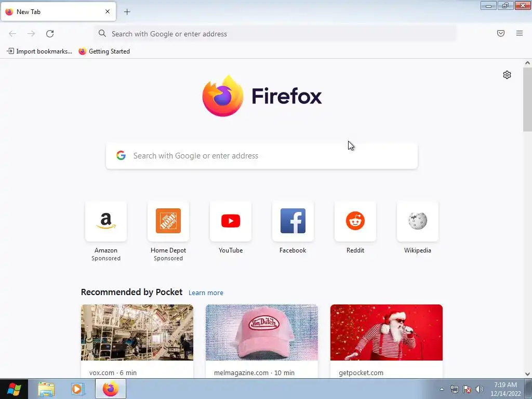
Task: Open the Firefox application menu
Action: [x=520, y=33]
